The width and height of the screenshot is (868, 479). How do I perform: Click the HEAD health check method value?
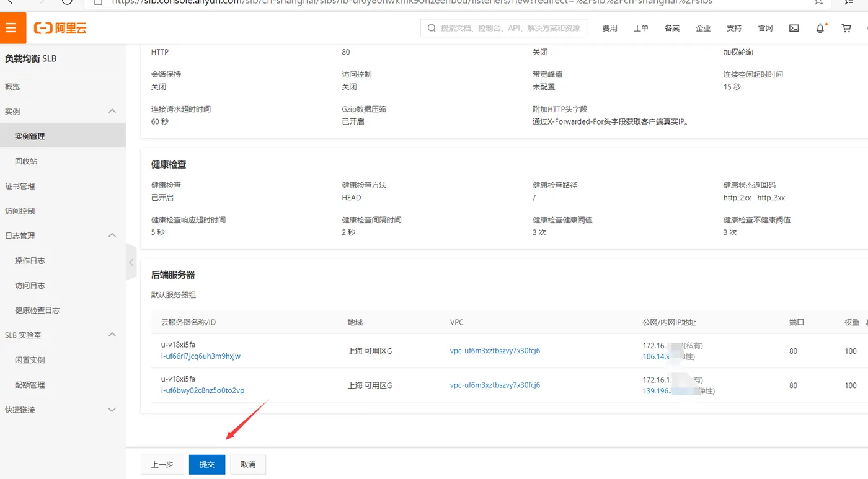[x=352, y=198]
